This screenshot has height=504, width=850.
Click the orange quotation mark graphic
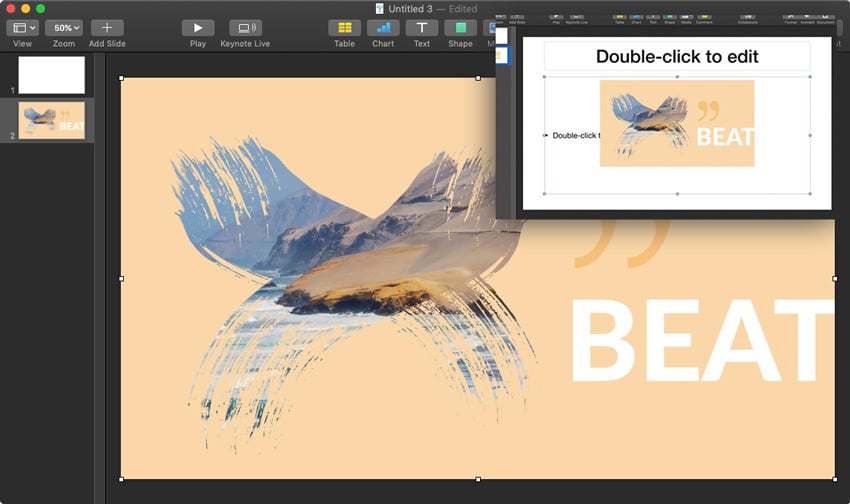pos(620,245)
